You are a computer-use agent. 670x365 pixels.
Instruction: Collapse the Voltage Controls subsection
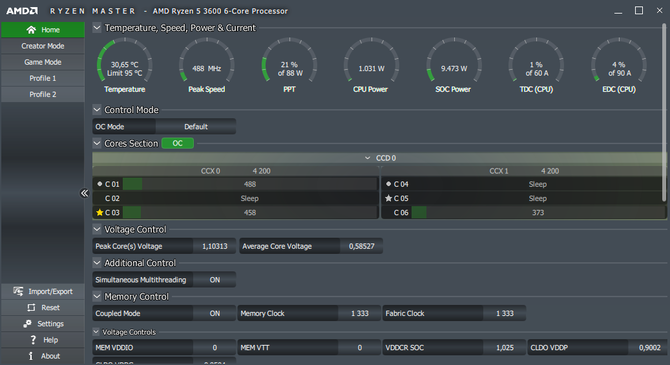(x=97, y=331)
